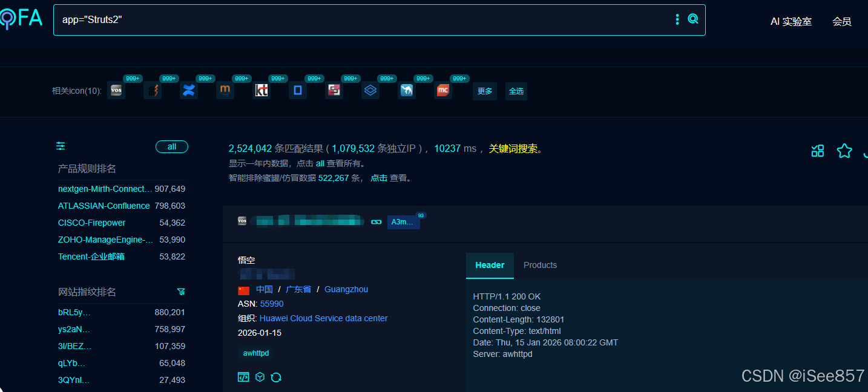Viewport: 868px width, 392px height.
Task: Click the cube package icon under result
Action: 260,377
